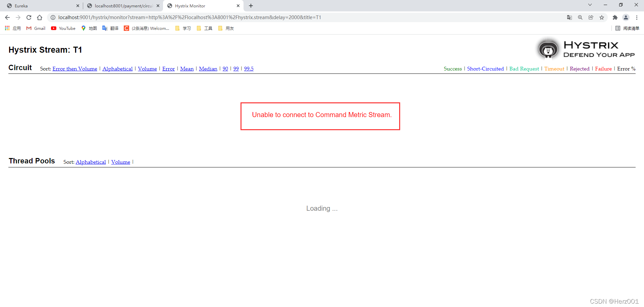The height and width of the screenshot is (307, 644).
Task: Open the extensions puzzle icon
Action: click(x=615, y=17)
